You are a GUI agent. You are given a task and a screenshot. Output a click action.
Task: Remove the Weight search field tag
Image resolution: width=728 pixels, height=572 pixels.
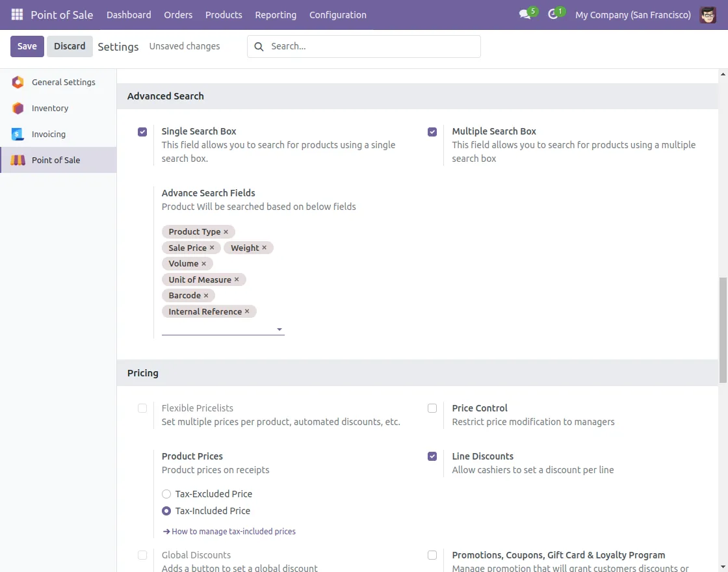265,248
